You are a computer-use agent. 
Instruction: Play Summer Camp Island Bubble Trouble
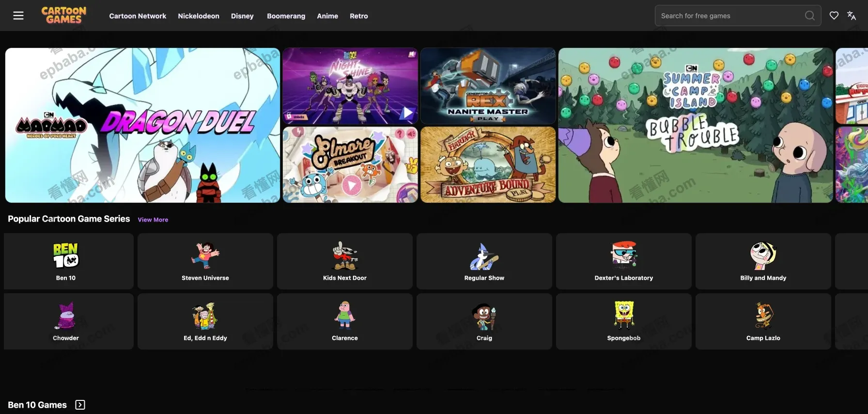[x=696, y=125]
